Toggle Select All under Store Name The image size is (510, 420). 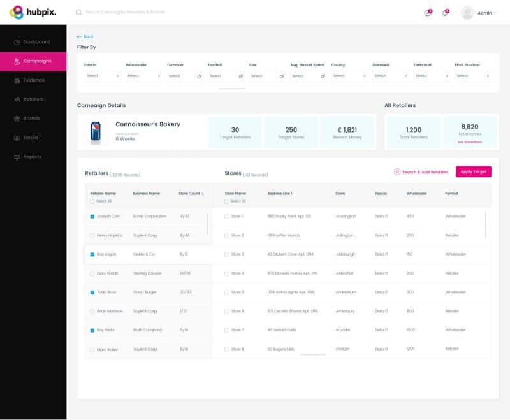click(x=226, y=201)
